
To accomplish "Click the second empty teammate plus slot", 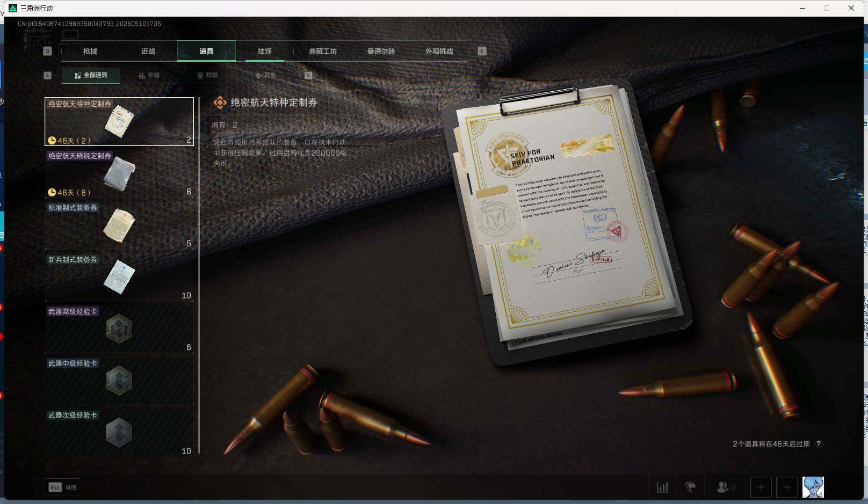I will 787,487.
